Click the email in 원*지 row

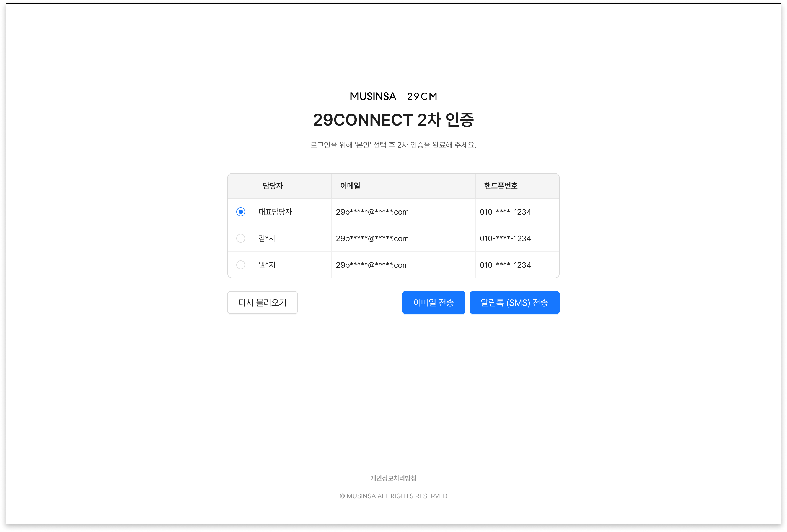[372, 265]
